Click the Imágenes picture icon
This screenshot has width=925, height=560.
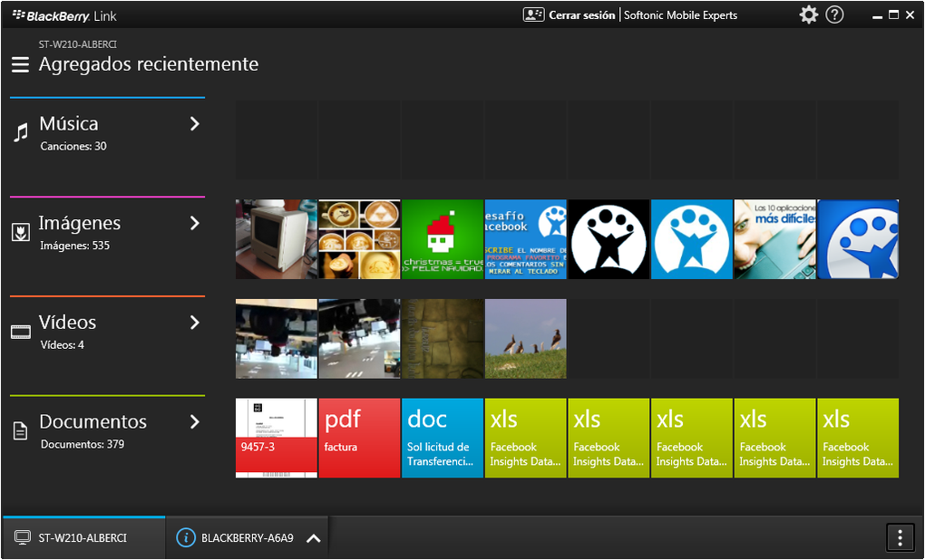click(x=21, y=232)
